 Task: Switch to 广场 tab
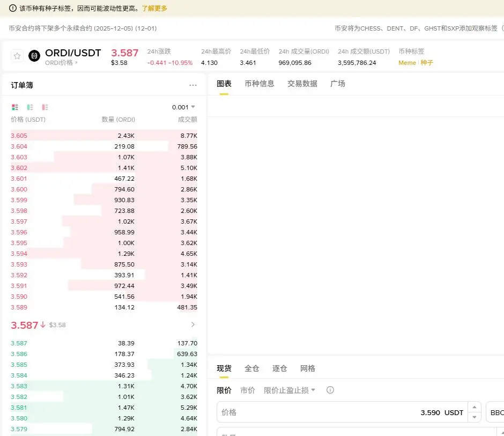click(x=337, y=84)
